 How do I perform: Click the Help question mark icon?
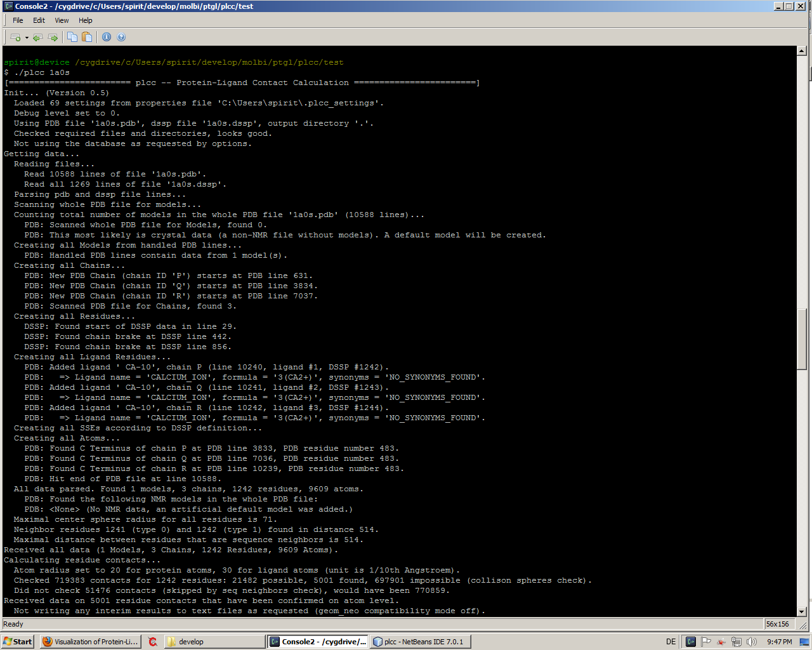[x=121, y=37]
